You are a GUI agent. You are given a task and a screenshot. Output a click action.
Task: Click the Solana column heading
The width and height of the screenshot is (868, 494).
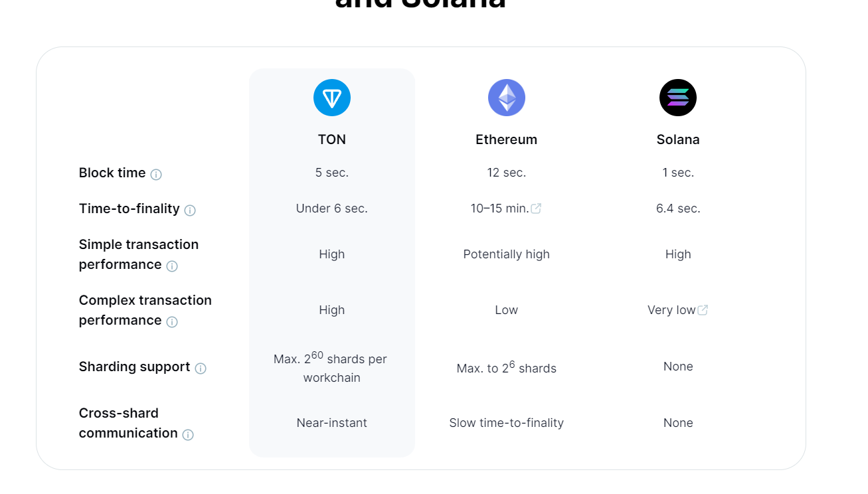click(678, 139)
